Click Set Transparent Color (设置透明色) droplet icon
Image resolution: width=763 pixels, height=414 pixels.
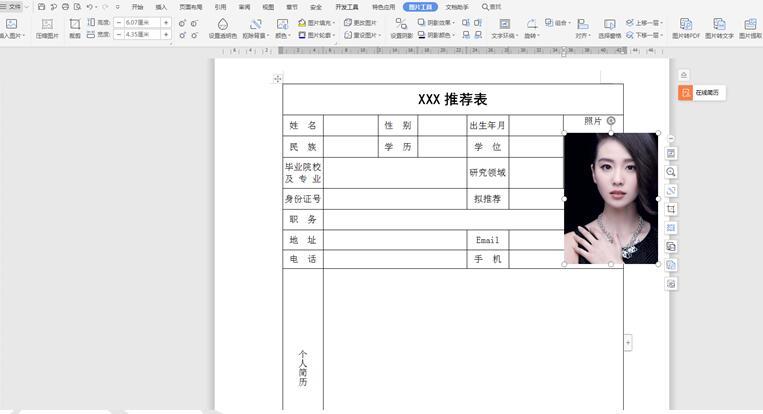(x=222, y=24)
